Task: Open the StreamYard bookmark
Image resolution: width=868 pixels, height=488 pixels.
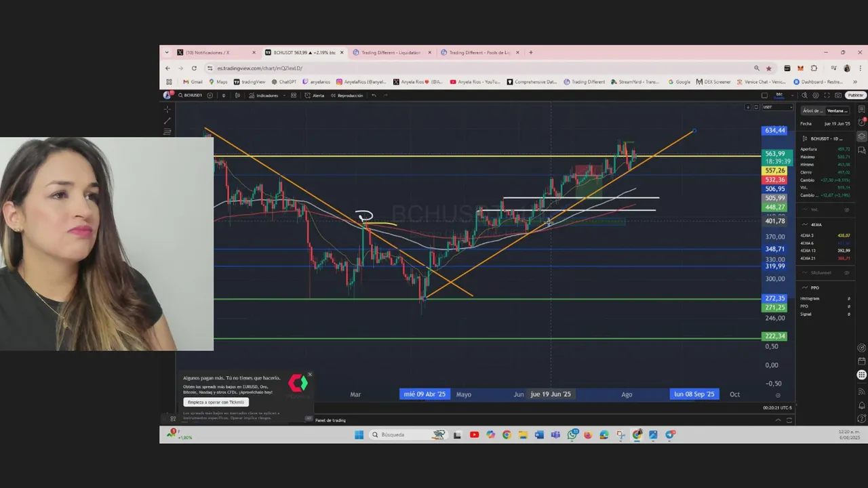Action: [635, 82]
